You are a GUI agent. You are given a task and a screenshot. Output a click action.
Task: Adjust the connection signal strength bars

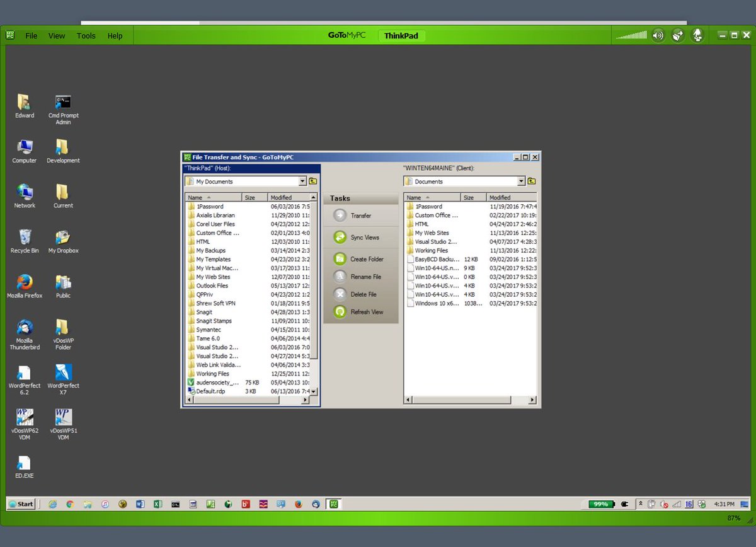point(631,35)
